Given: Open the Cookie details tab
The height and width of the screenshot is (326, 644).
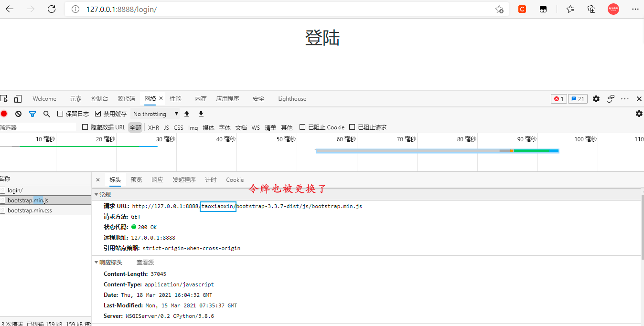Looking at the screenshot, I should 235,180.
